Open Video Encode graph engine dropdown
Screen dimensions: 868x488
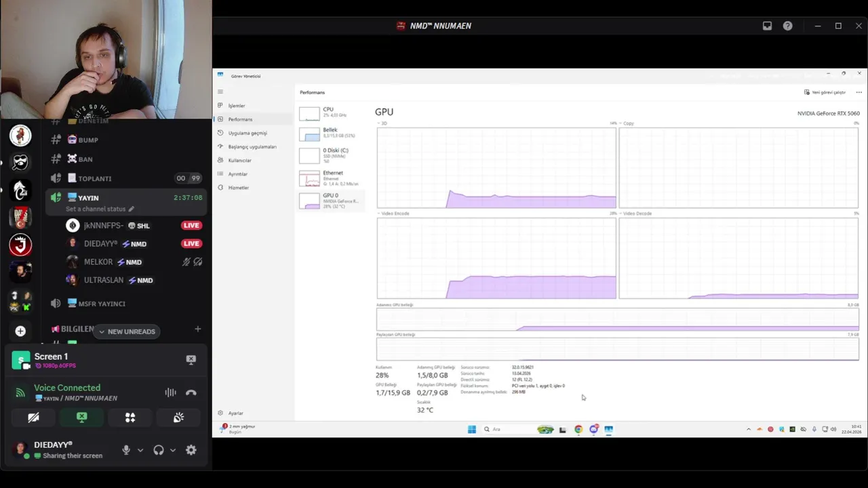393,213
